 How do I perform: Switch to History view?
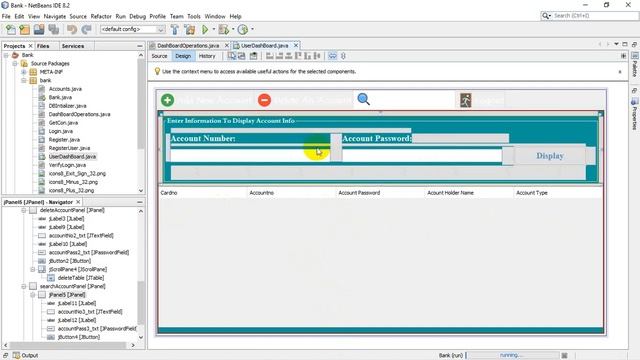point(207,56)
